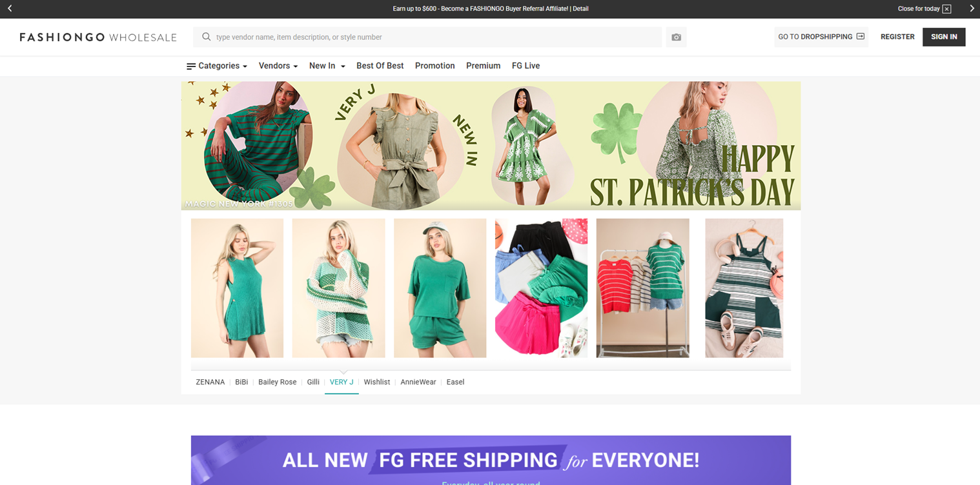Click the previous announcement arrow
This screenshot has width=980, height=485.
tap(10, 8)
